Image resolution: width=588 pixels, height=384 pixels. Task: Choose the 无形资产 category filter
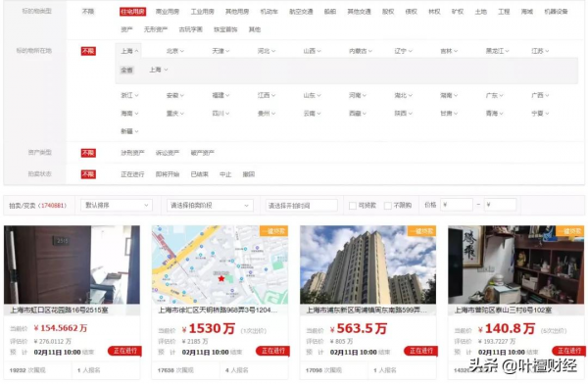[x=156, y=29]
